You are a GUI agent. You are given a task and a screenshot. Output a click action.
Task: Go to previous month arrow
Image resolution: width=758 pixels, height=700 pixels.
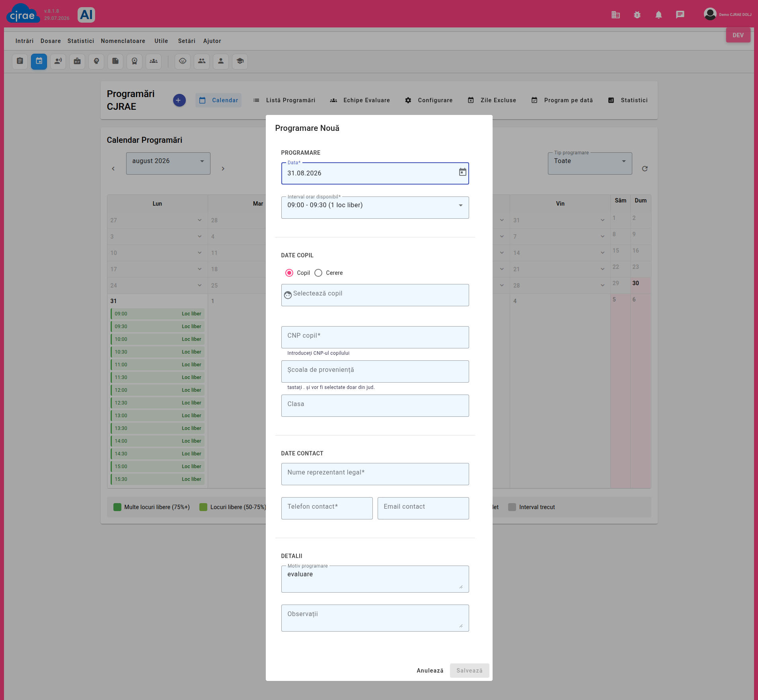click(113, 169)
